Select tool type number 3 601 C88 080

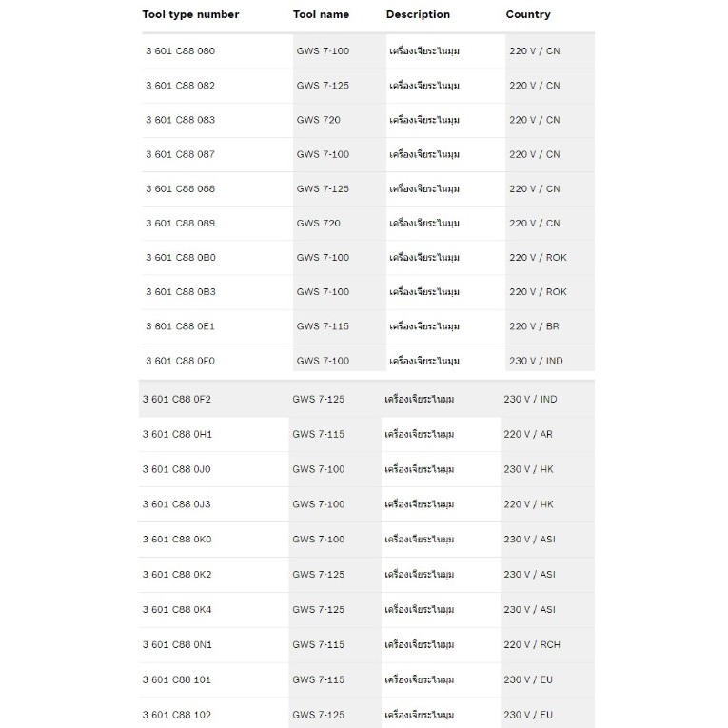[x=180, y=51]
